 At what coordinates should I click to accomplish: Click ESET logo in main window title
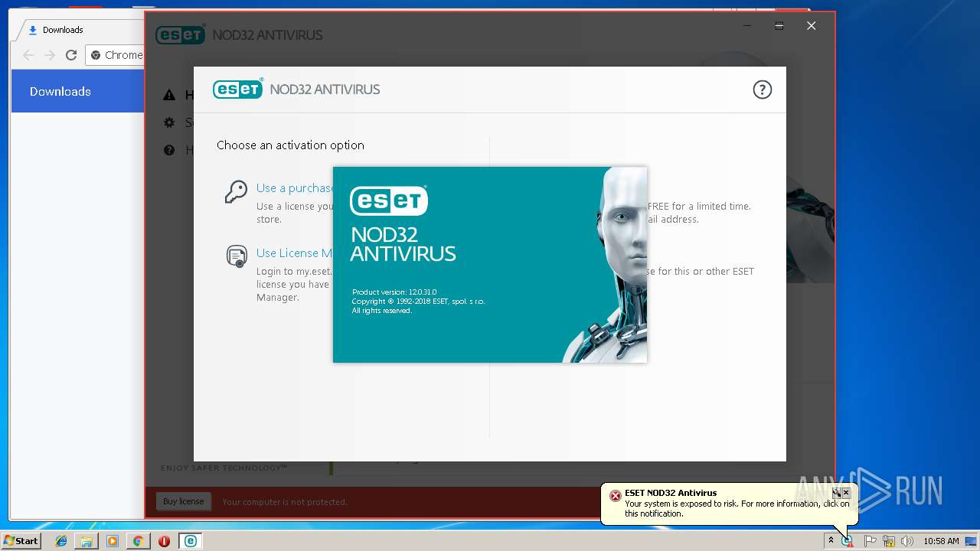coord(181,34)
